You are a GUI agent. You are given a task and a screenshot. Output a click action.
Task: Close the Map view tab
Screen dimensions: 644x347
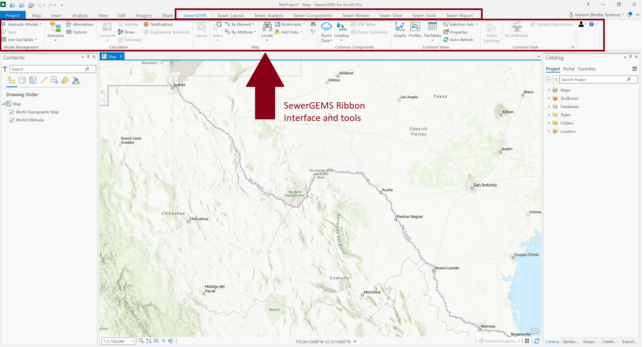click(x=121, y=56)
